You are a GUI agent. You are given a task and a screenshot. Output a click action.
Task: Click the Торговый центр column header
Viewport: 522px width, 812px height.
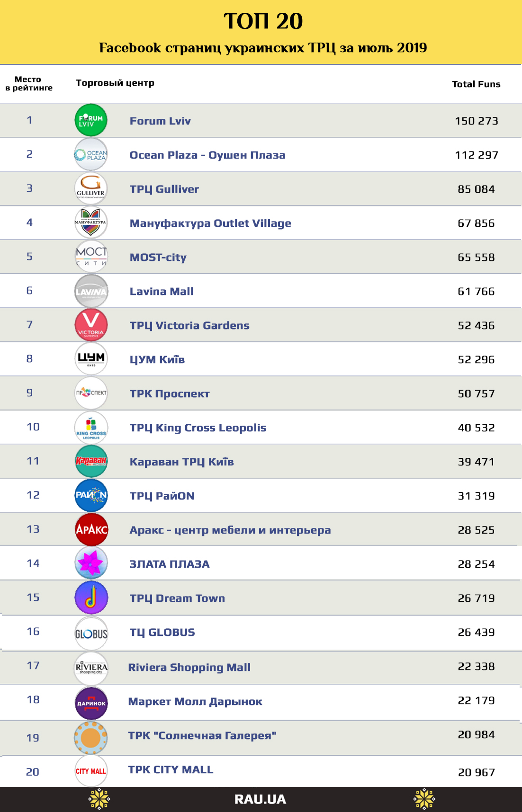115,83
